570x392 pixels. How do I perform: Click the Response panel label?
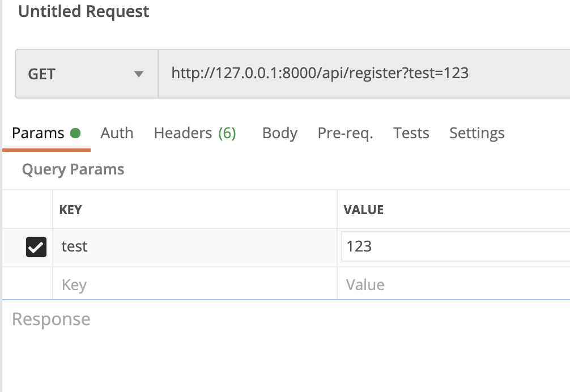pos(51,319)
